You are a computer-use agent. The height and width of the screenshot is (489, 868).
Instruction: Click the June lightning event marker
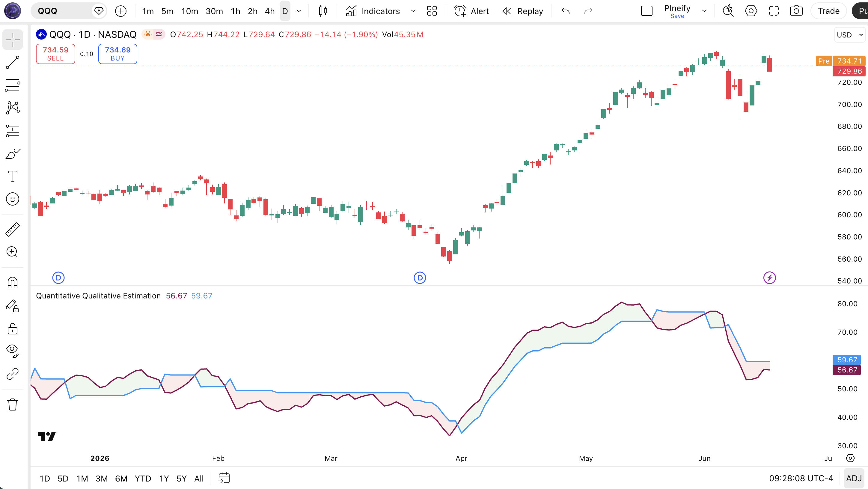770,278
